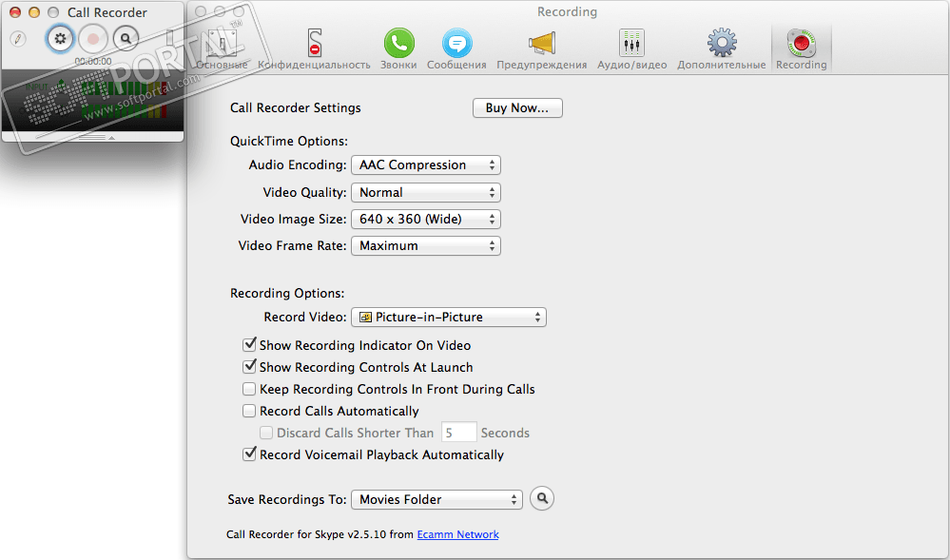Click the settings gear in Call Recorder
Screen dimensions: 950x560
click(x=60, y=39)
